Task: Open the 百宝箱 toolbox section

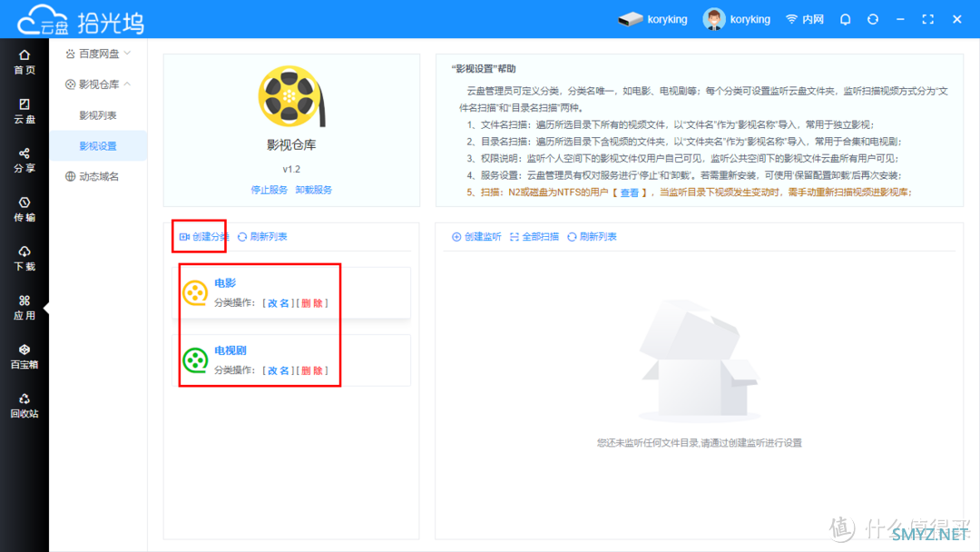Action: 24,357
